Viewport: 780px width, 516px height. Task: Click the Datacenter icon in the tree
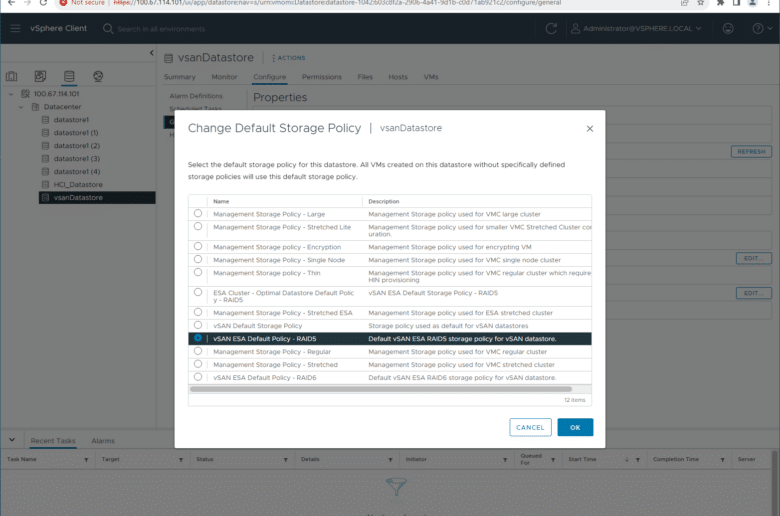click(35, 106)
